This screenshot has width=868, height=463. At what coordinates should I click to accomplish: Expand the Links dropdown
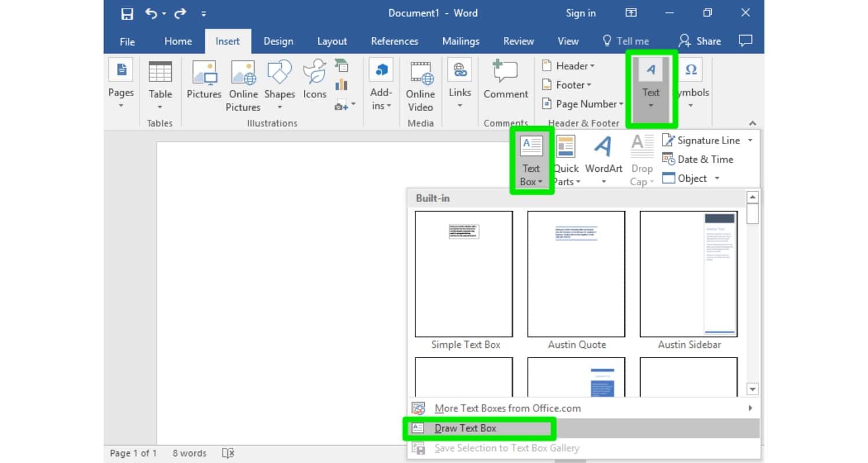[x=460, y=84]
